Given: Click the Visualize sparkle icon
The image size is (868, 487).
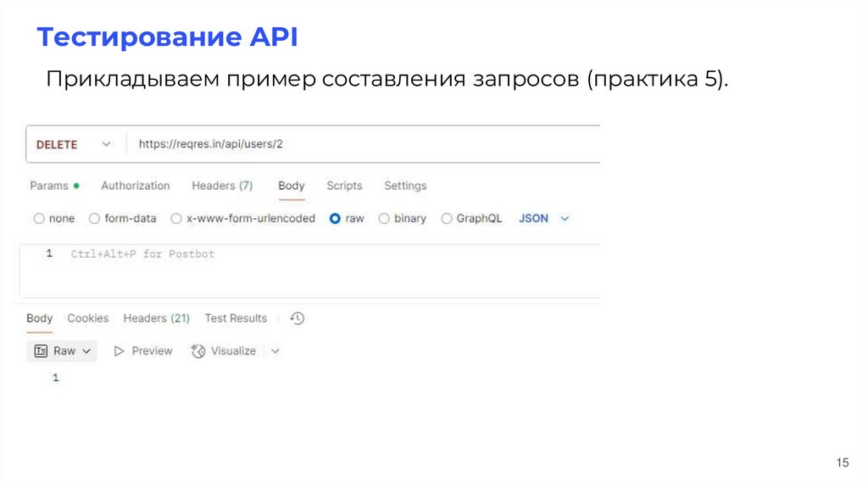Looking at the screenshot, I should tap(198, 351).
